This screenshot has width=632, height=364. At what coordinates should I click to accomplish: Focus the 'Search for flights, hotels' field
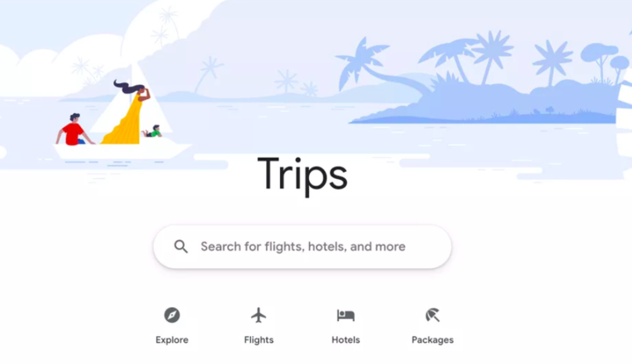(302, 246)
